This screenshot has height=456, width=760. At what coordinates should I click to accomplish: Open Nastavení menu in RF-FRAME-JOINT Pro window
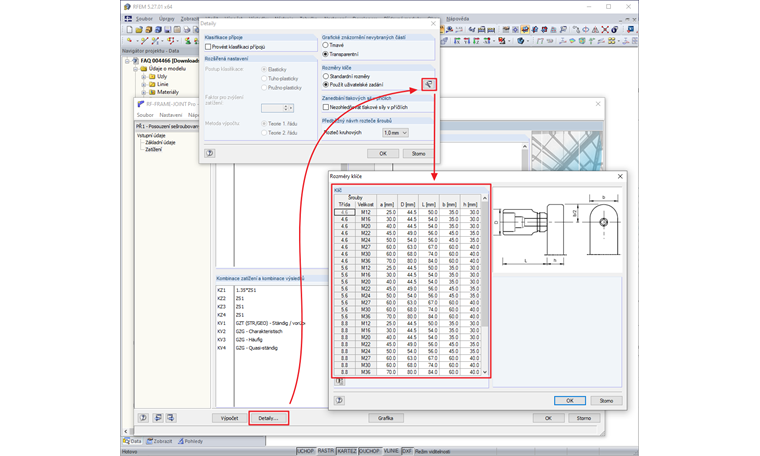[171, 115]
